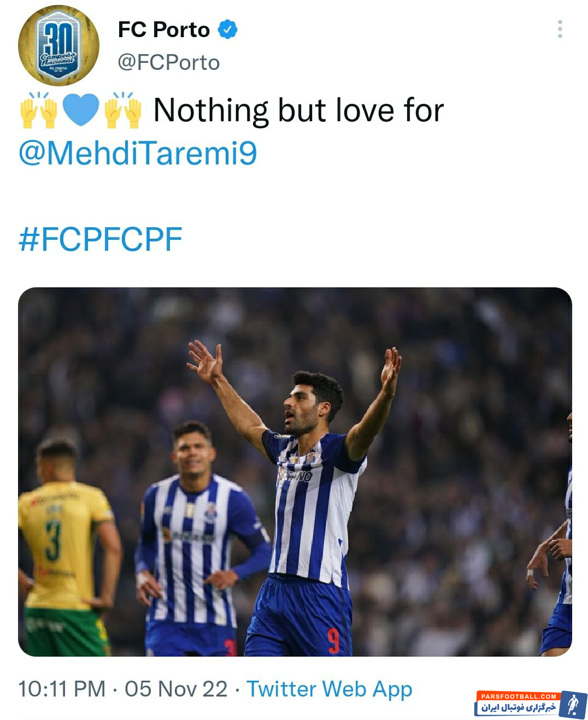This screenshot has height=720, width=588.
Task: Open the Twitter Web App source link
Action: point(329,689)
